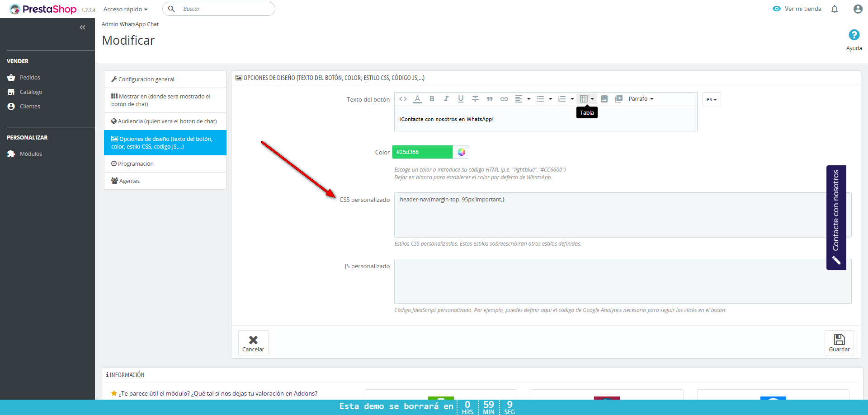Open the Configuracion general tab

point(165,79)
